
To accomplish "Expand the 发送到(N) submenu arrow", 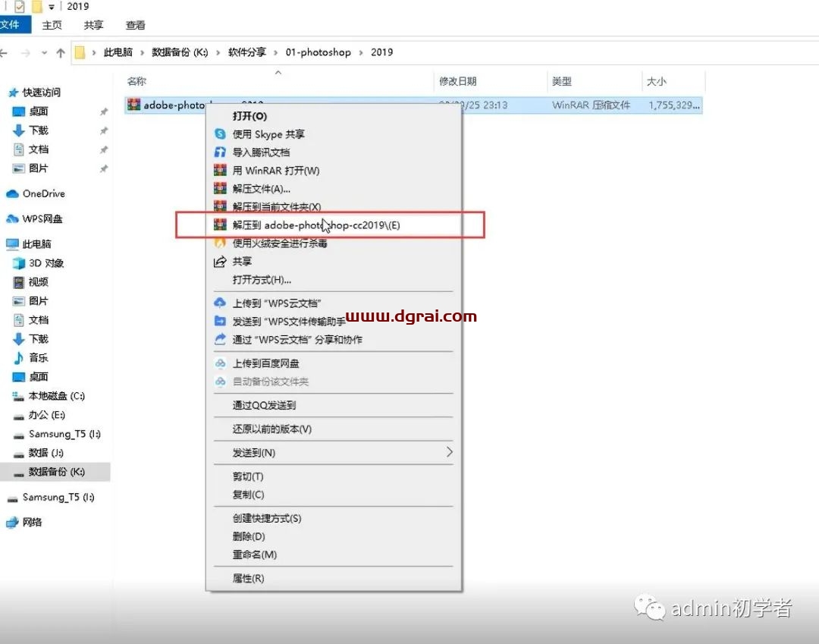I will [449, 452].
